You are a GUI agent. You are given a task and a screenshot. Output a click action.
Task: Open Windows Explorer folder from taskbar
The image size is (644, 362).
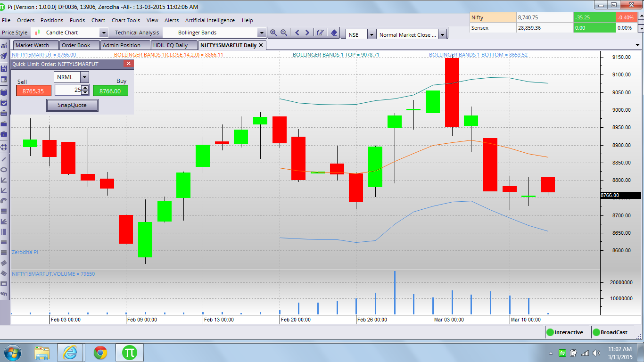[x=42, y=353]
